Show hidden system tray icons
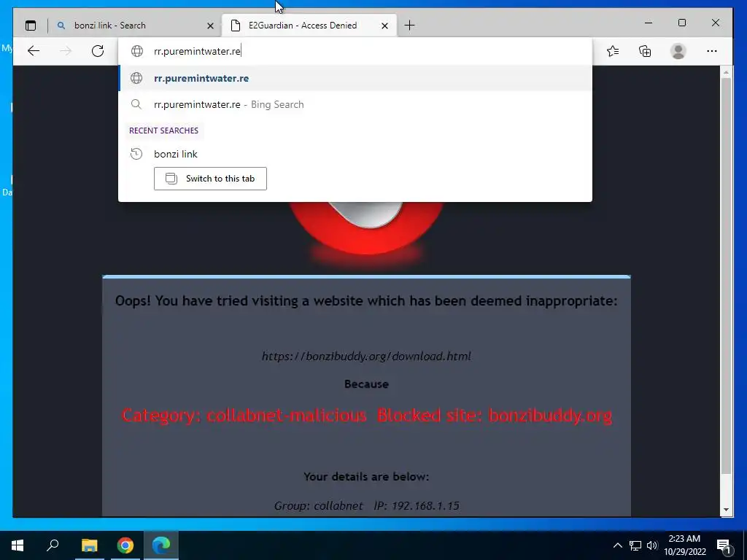 click(617, 545)
